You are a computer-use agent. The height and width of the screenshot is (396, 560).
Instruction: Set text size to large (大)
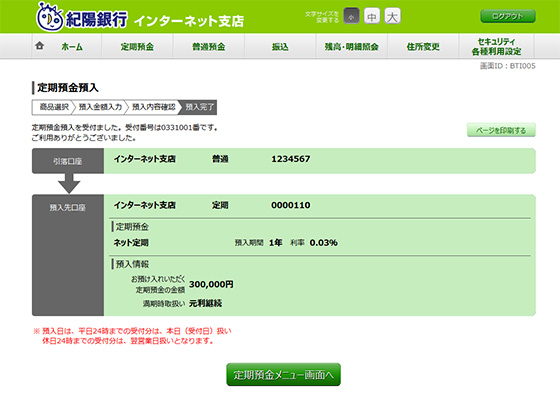pos(392,16)
